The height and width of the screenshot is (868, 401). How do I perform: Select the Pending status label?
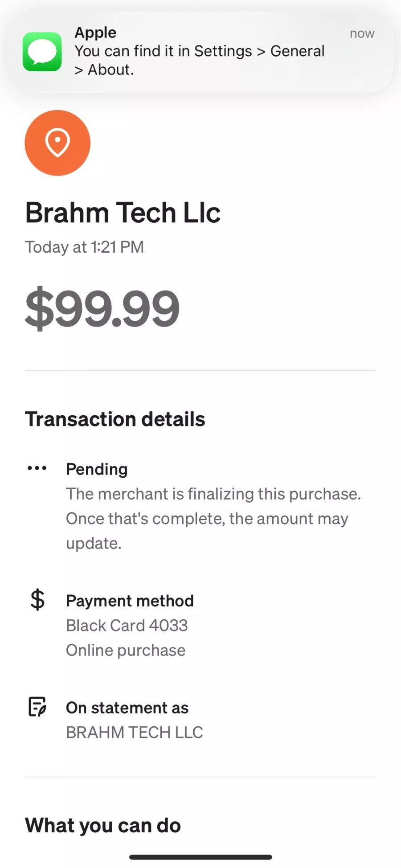coord(97,469)
